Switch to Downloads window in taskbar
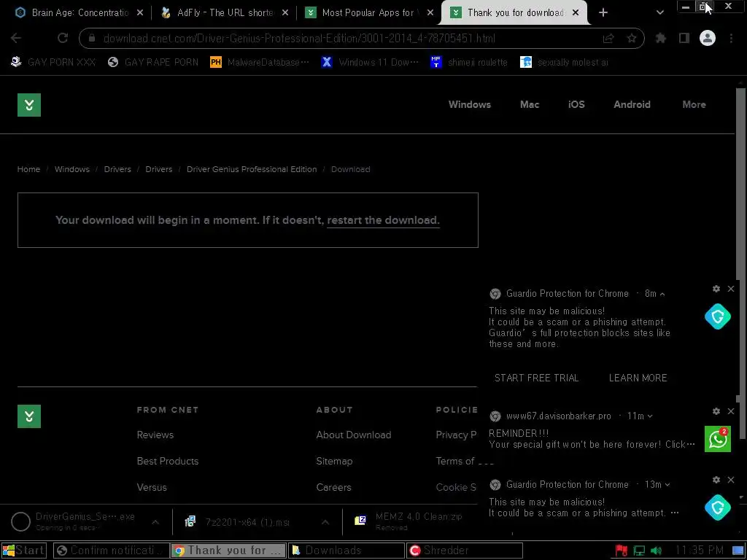747x560 pixels. (x=347, y=551)
